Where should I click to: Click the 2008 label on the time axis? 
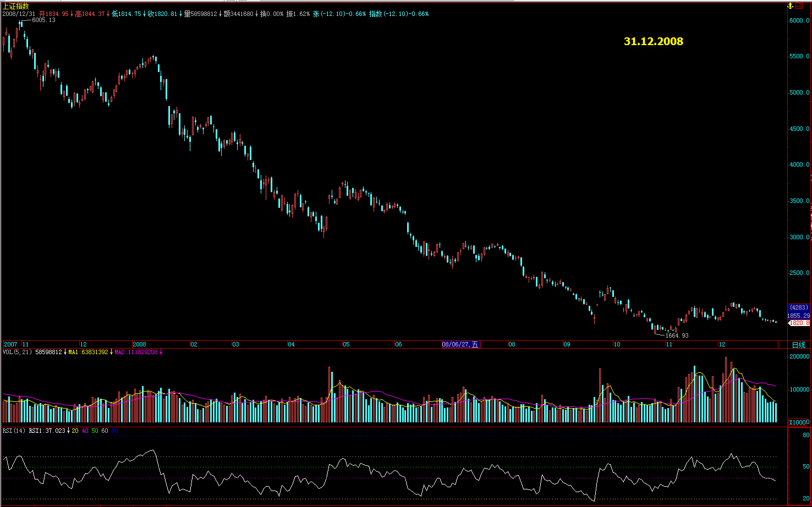coord(140,344)
